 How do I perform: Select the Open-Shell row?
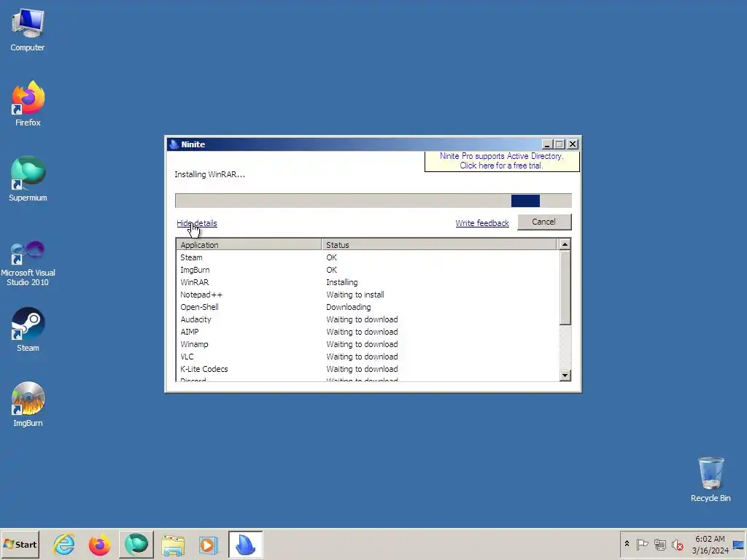tap(366, 307)
